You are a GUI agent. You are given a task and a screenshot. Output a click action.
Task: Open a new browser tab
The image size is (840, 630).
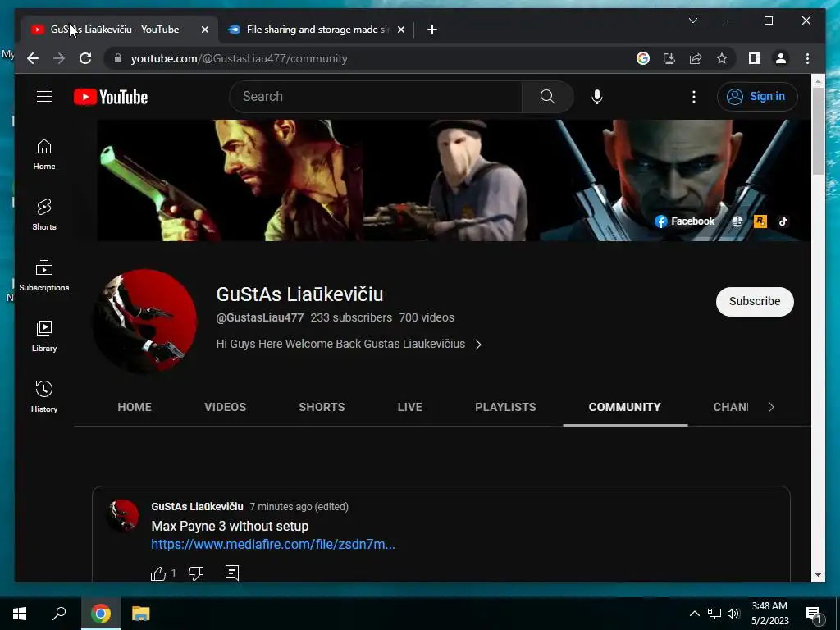click(432, 30)
